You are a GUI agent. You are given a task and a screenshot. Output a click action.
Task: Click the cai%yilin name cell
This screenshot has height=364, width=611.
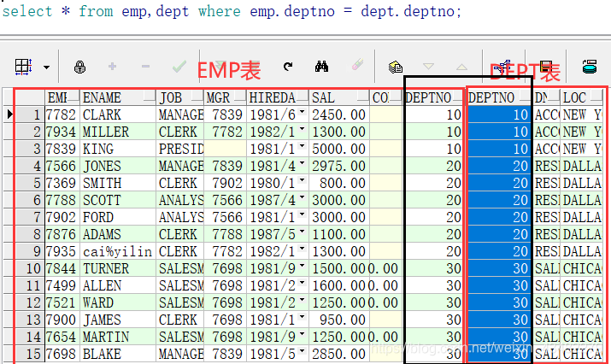[118, 251]
